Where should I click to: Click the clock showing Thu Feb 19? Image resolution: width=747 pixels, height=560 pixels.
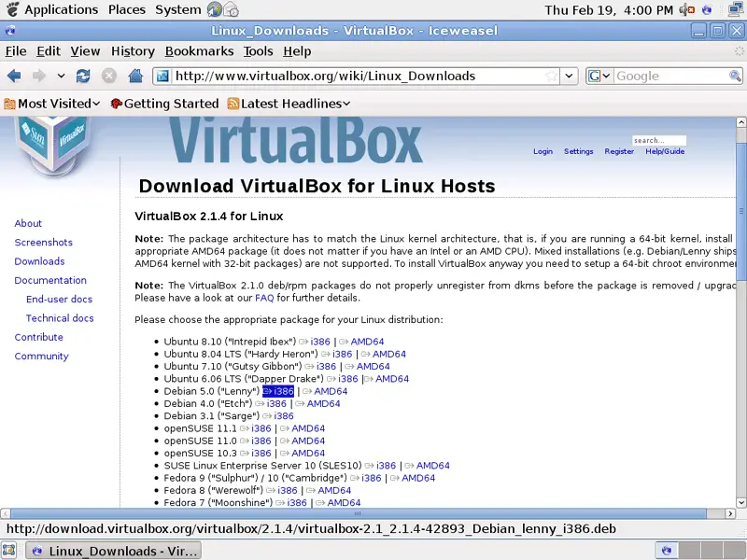tap(609, 9)
